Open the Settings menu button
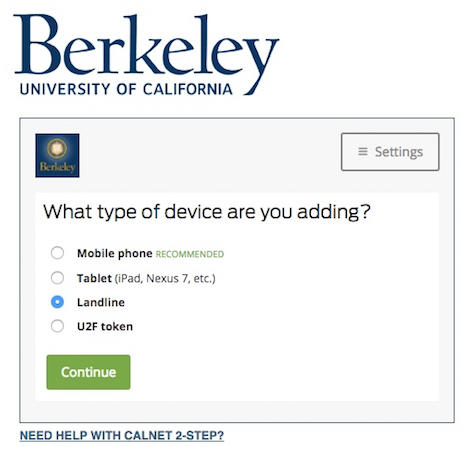Screen dimensions: 475x450 pyautogui.click(x=390, y=152)
